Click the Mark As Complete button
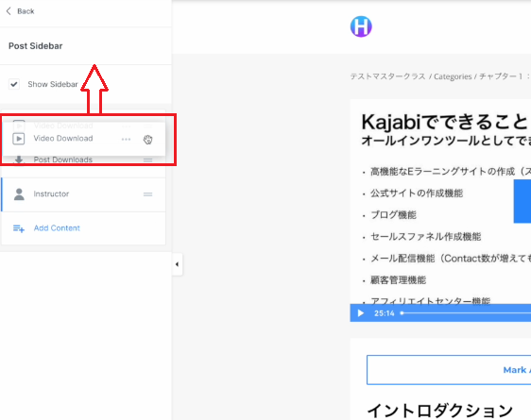The width and height of the screenshot is (531, 420). [449, 370]
